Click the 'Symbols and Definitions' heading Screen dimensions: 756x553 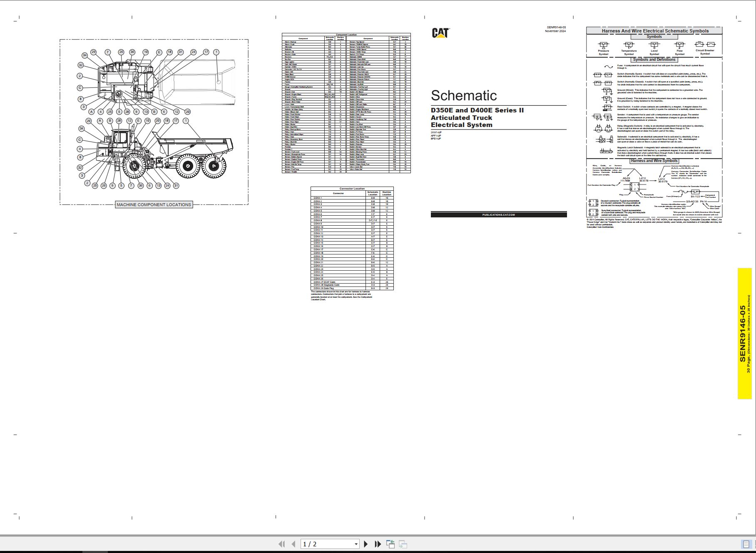click(x=654, y=60)
